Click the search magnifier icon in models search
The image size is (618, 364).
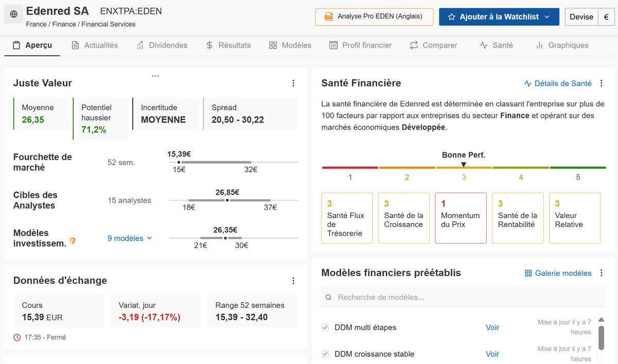tap(328, 298)
